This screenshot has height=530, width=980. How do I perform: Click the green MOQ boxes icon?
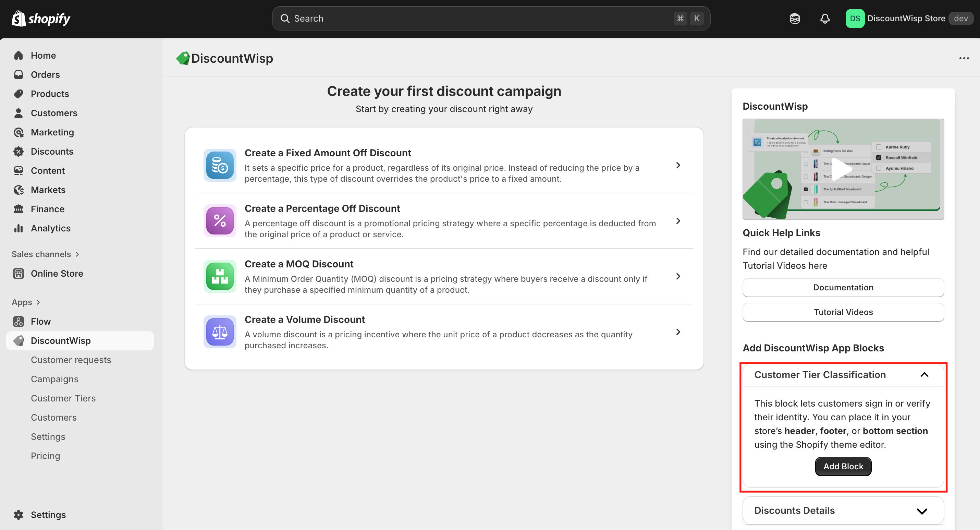click(x=220, y=276)
